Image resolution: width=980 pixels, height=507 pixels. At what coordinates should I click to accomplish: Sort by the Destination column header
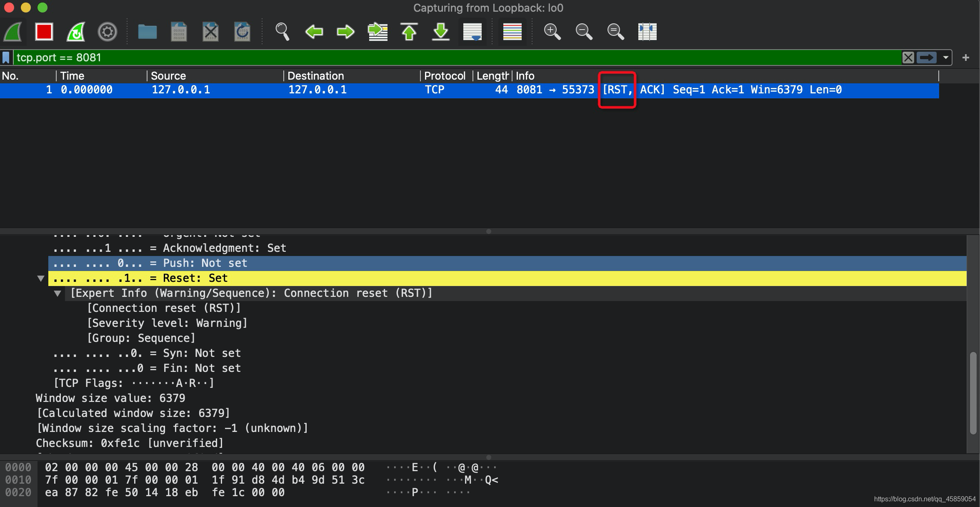coord(352,76)
